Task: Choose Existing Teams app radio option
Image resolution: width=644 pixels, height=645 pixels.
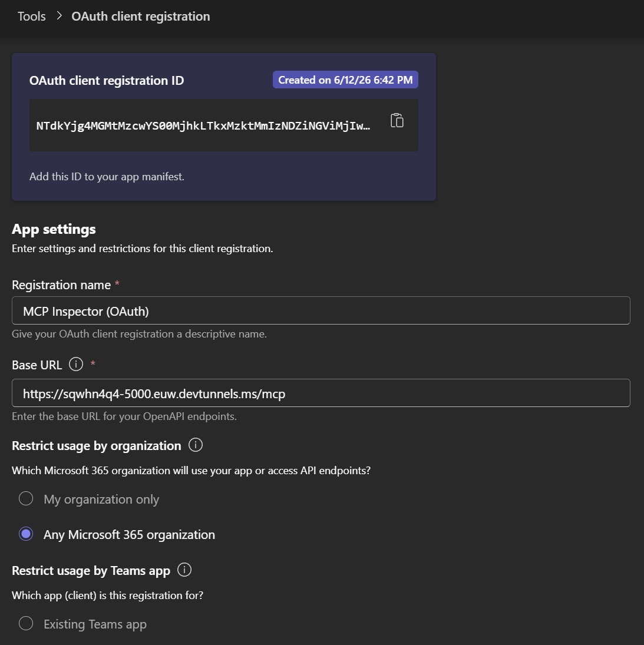Action: (26, 623)
